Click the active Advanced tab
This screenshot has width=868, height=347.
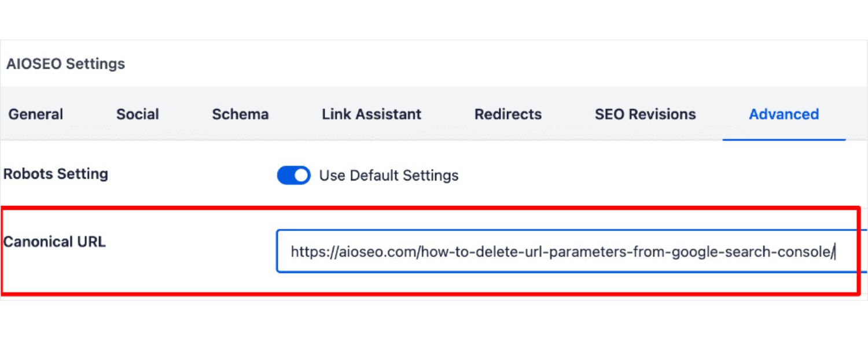(784, 115)
